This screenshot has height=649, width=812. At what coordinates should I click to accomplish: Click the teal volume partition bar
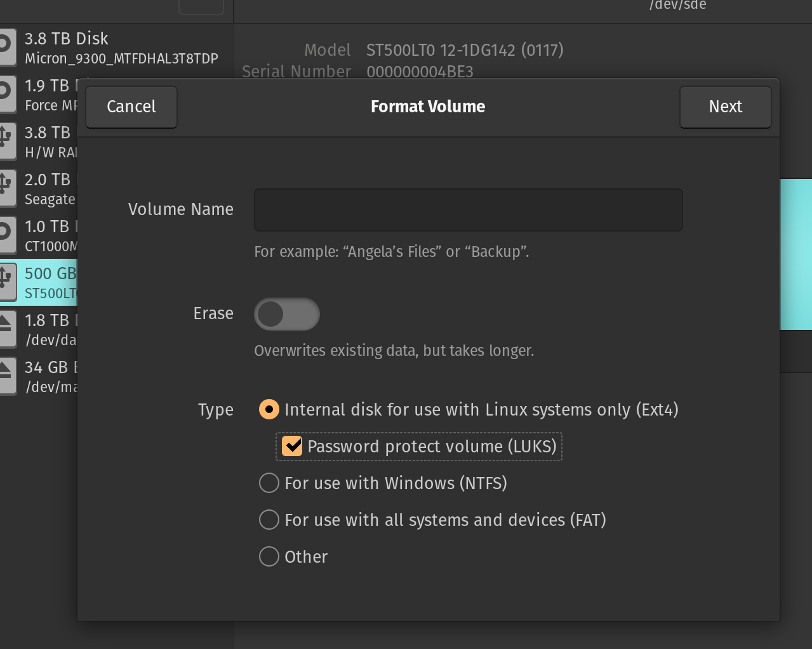point(795,254)
